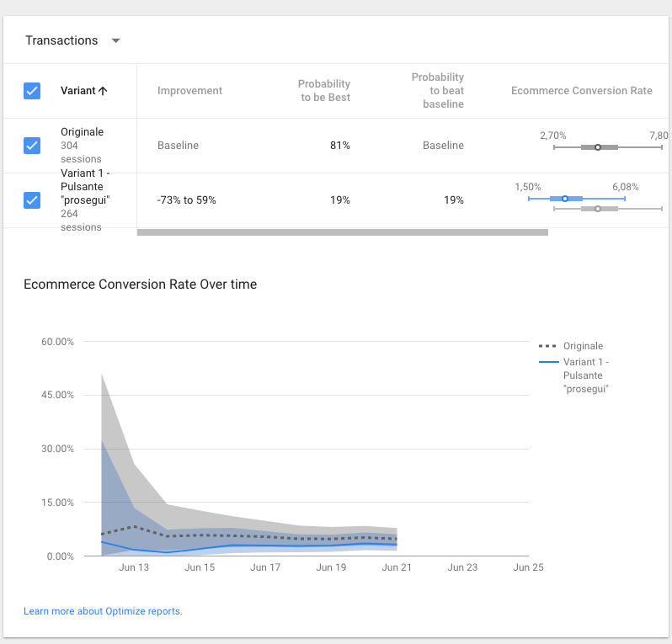The height and width of the screenshot is (644, 672).
Task: Click the Originale dotted legend icon
Action: tap(547, 346)
